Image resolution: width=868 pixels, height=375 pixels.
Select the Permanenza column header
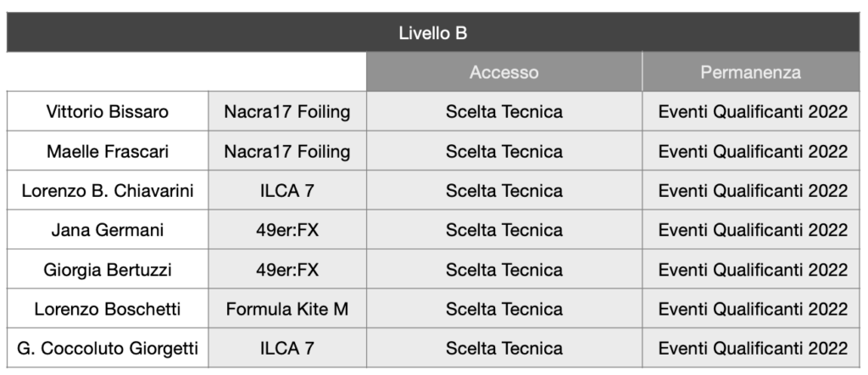click(750, 72)
